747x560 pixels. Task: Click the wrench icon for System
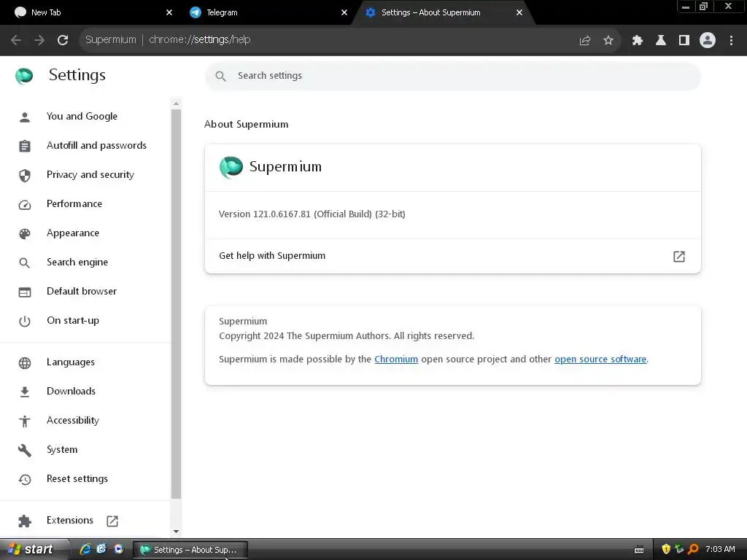pyautogui.click(x=25, y=451)
